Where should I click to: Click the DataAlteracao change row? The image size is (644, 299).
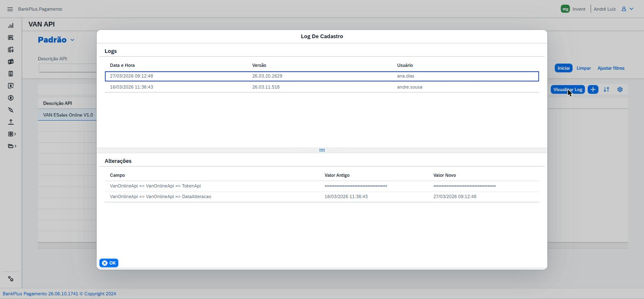(322, 197)
